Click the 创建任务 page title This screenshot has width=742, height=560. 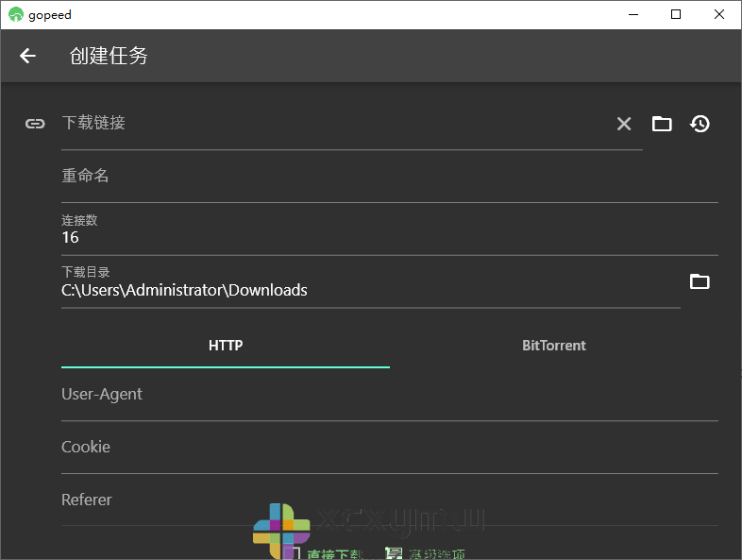click(109, 56)
